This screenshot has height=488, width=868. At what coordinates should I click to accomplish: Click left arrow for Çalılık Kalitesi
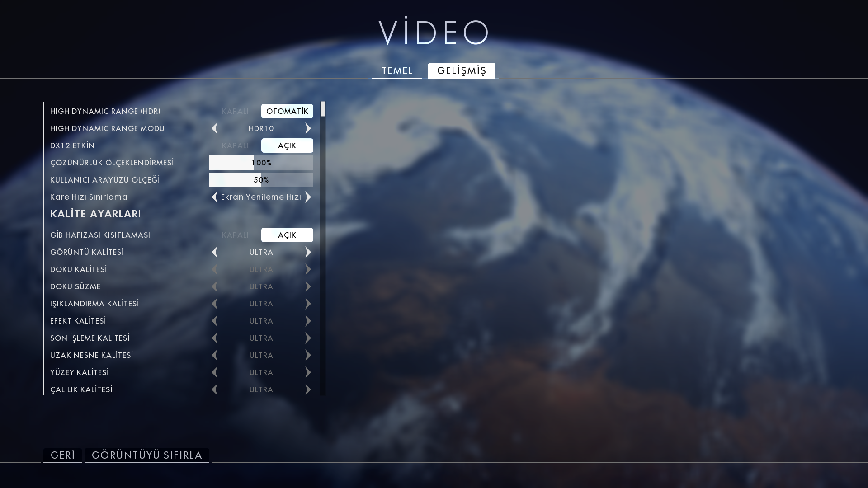click(214, 389)
